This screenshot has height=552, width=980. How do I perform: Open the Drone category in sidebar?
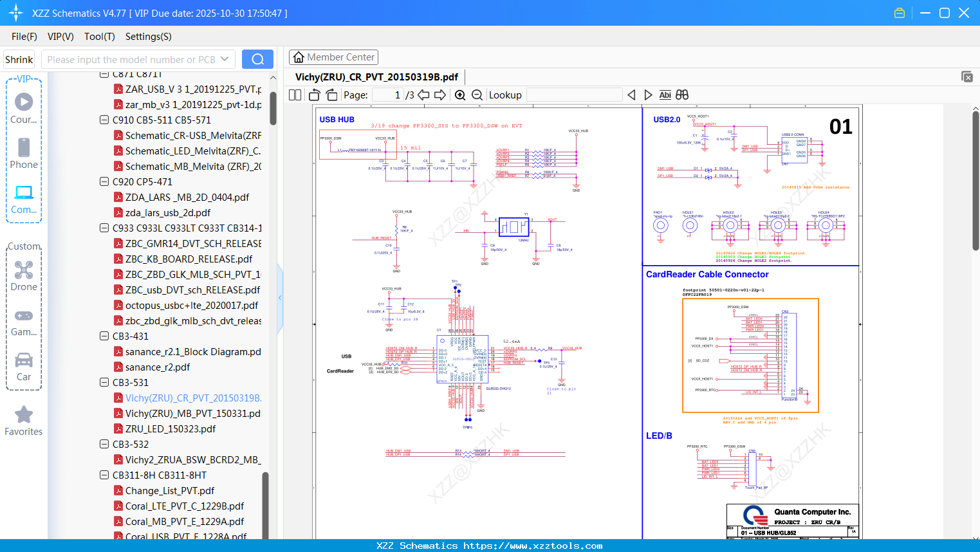tap(24, 276)
